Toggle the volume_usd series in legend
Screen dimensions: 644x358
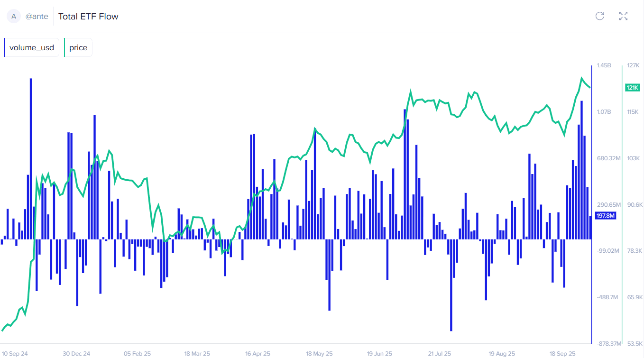point(32,48)
